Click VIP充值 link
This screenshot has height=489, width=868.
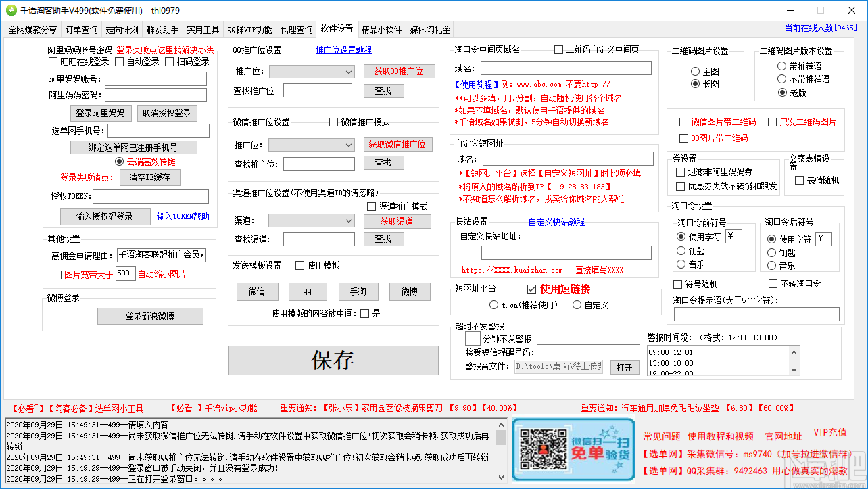829,432
